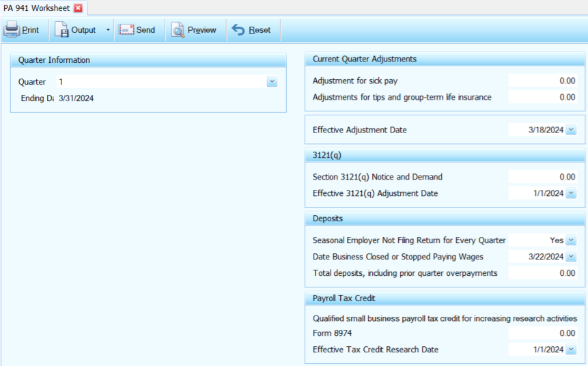Click Adjustment for sick pay field

tap(543, 81)
